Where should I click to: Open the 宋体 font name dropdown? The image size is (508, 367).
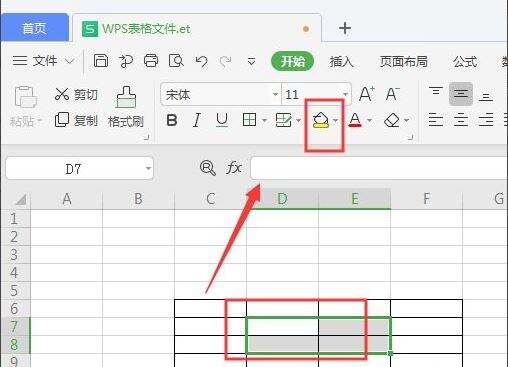pyautogui.click(x=275, y=94)
